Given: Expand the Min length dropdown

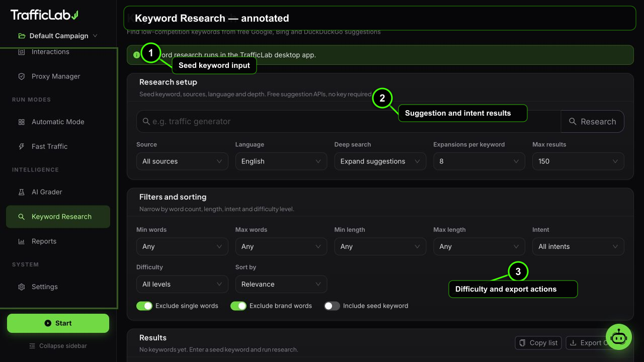Looking at the screenshot, I should 380,246.
